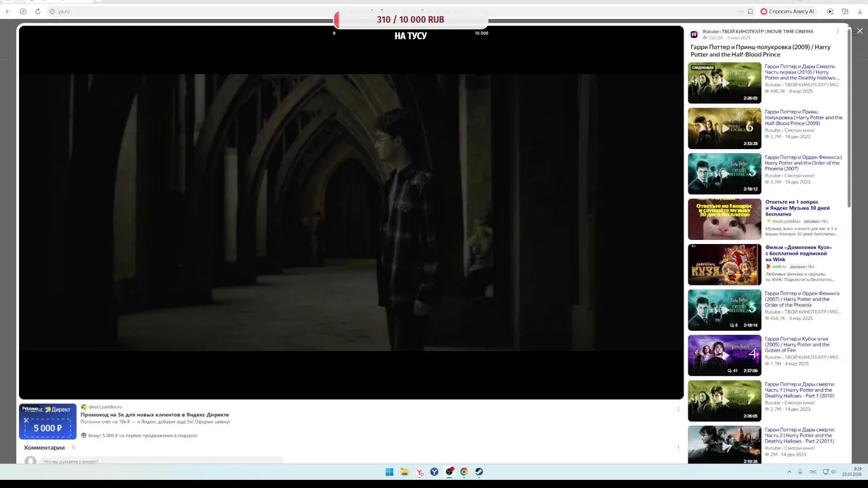Screen dimensions: 868x488
Task: Open title Гарри Поттер и Дары Смерти. Часть первая
Action: [x=803, y=73]
